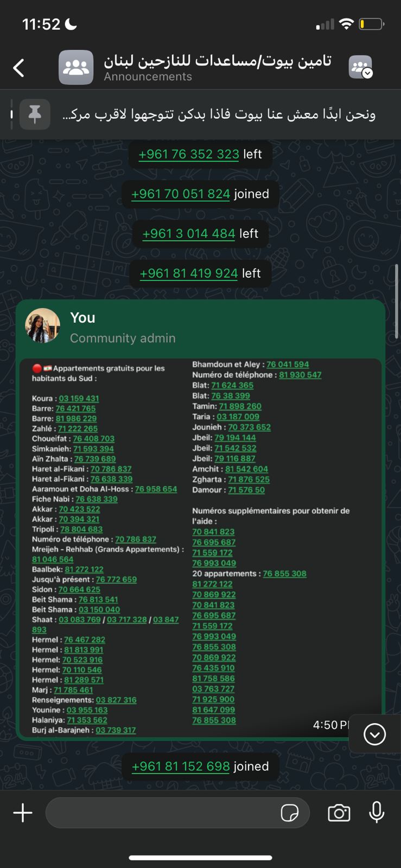Tap phone number +961 81 419 924
Viewport: 401px width, 868px height.
(189, 273)
